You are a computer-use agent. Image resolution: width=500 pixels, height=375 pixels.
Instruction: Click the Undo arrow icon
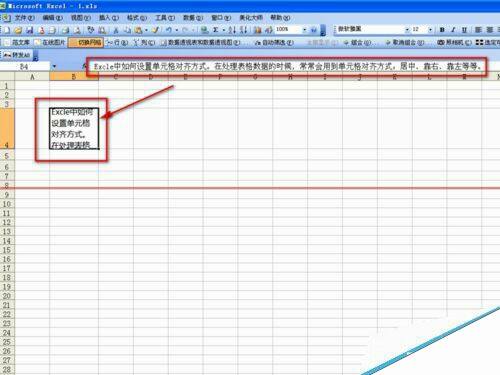(169, 30)
